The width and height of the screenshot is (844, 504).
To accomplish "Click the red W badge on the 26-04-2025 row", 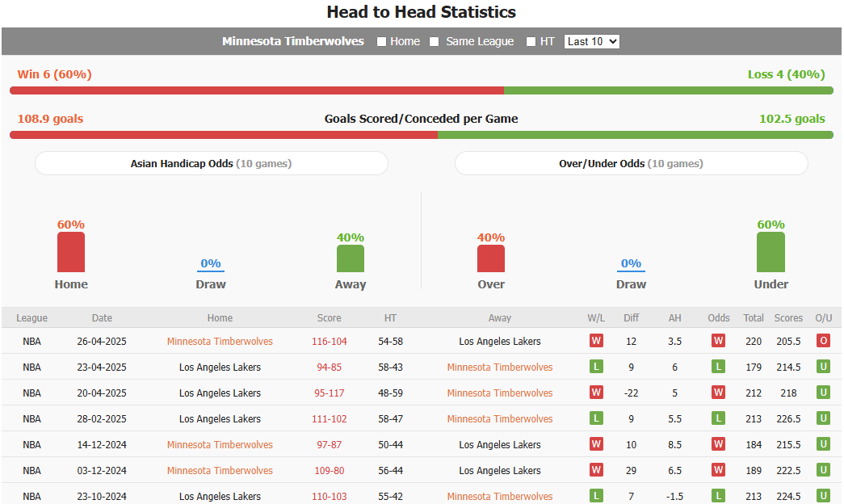I will (x=596, y=341).
